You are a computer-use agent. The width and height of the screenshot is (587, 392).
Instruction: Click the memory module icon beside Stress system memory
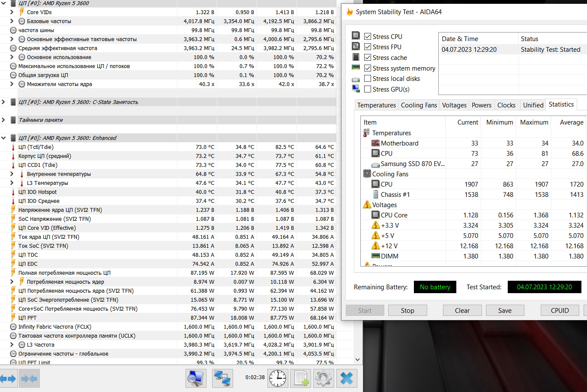[356, 67]
